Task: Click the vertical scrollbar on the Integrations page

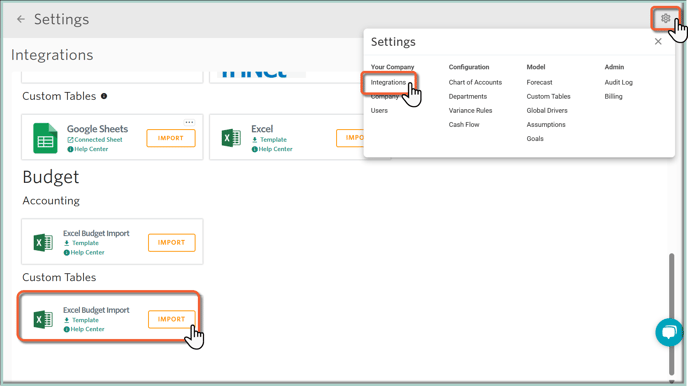Action: point(671,314)
